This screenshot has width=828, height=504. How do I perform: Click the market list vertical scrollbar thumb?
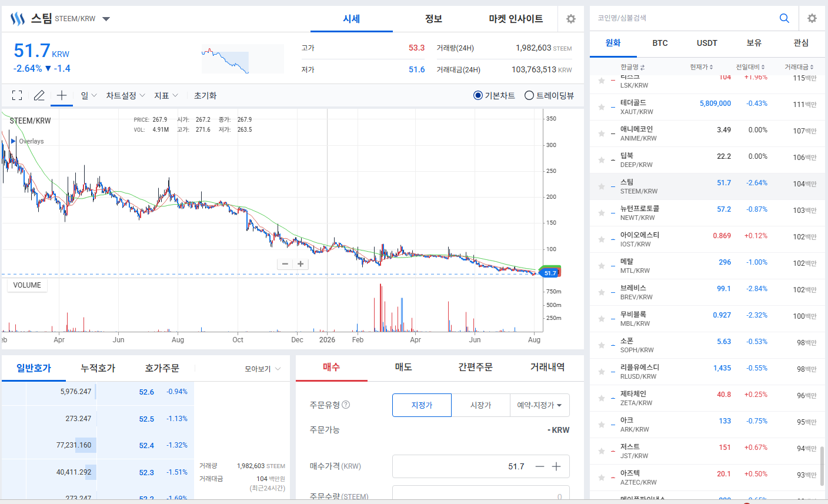click(822, 467)
